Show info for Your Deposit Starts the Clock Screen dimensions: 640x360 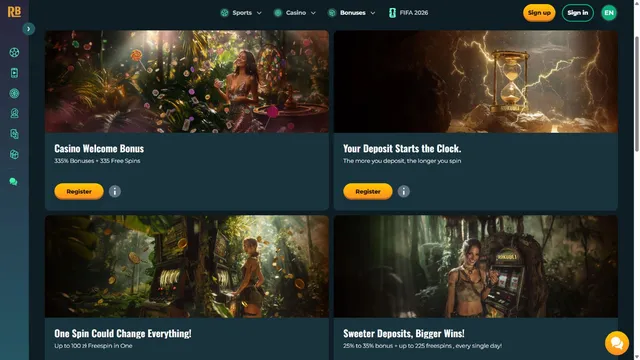404,191
